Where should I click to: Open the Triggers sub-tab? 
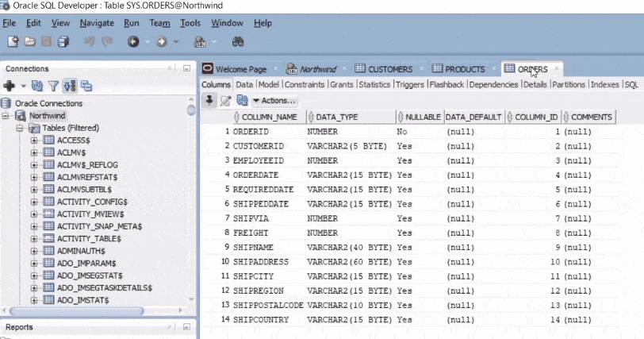pyautogui.click(x=409, y=84)
